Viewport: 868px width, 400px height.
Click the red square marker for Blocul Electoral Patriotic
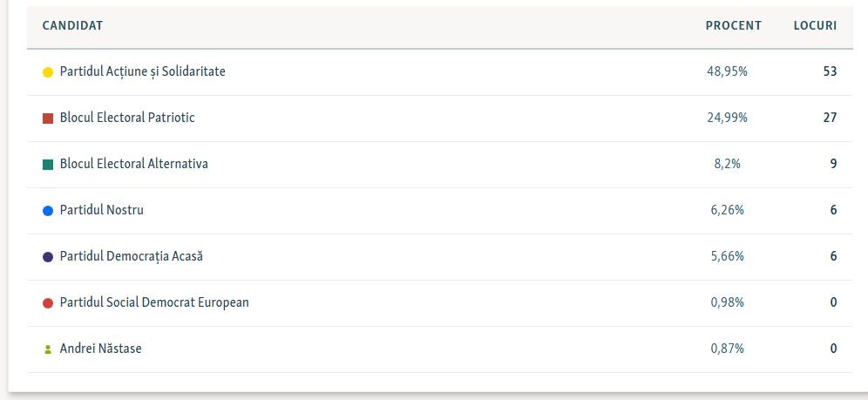point(48,118)
